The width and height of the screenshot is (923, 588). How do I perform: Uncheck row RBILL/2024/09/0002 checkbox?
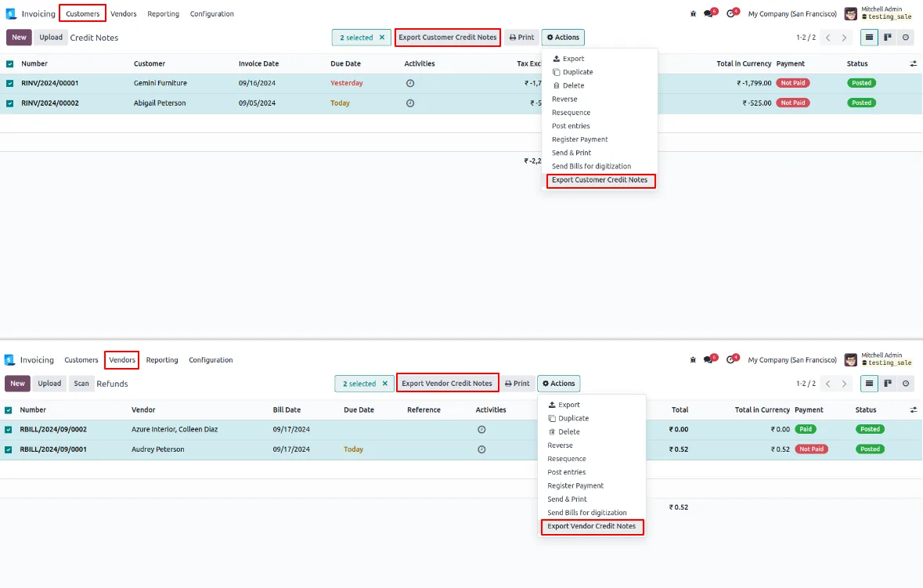tap(9, 430)
